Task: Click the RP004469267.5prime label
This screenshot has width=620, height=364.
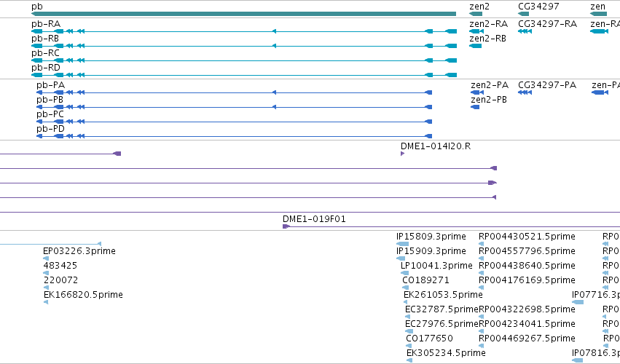Action: (x=527, y=339)
